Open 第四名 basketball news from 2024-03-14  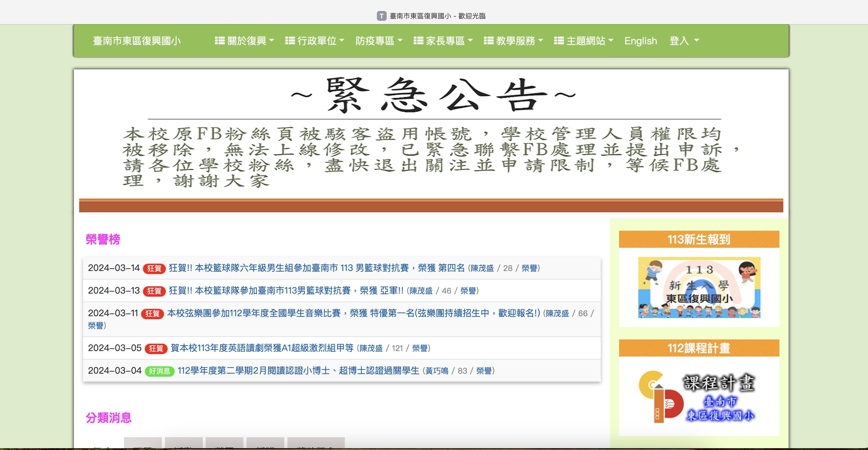click(317, 268)
